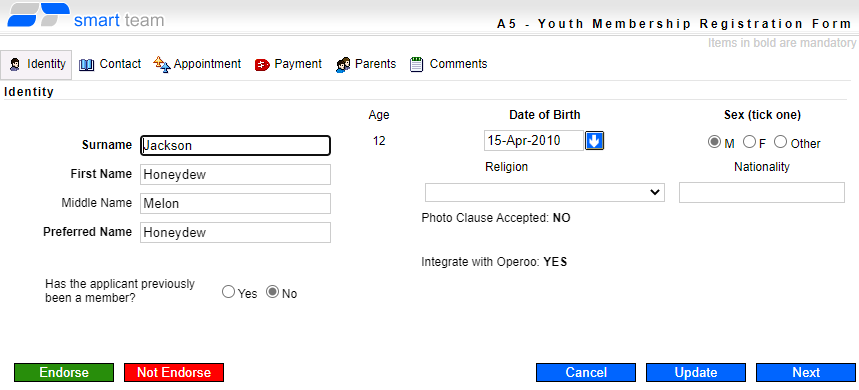This screenshot has width=859, height=390.
Task: Click the Nationality text field
Action: [x=762, y=193]
